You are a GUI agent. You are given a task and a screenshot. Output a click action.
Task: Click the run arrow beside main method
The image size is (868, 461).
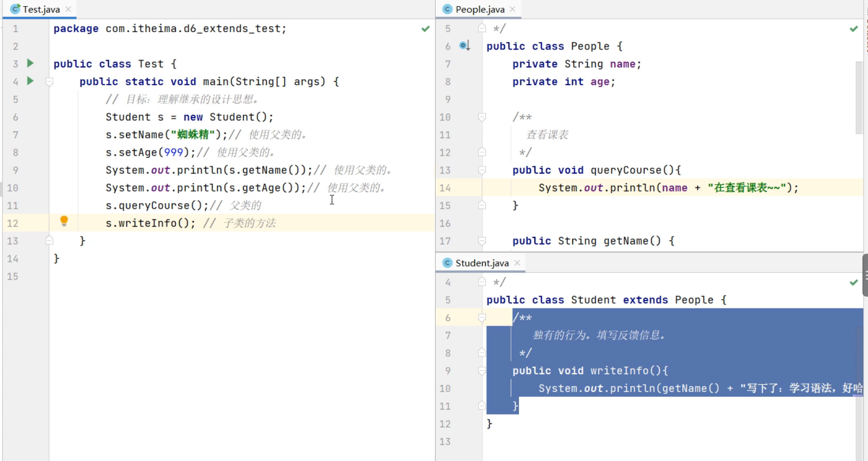[x=30, y=81]
